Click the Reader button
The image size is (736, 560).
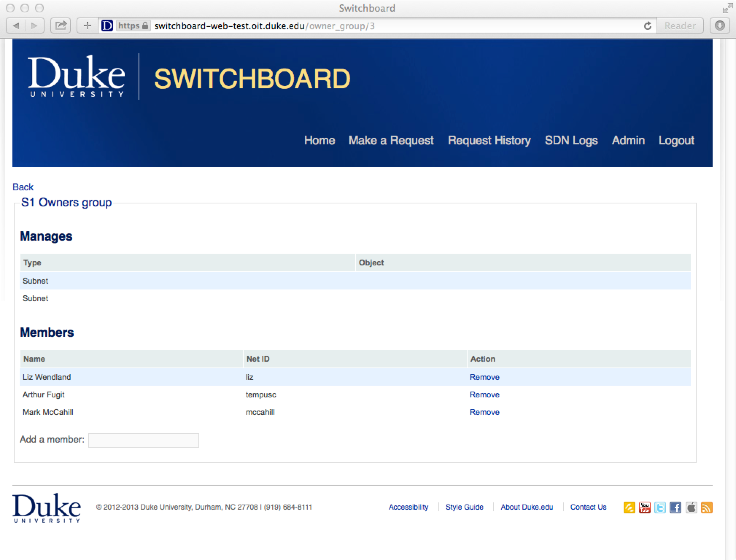680,26
